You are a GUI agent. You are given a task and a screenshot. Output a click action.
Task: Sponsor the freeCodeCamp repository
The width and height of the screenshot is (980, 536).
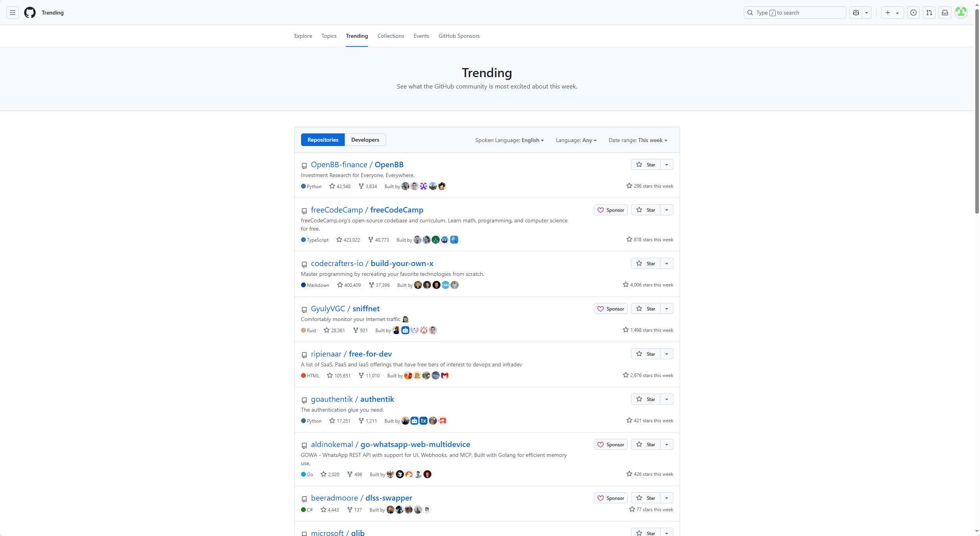point(610,210)
